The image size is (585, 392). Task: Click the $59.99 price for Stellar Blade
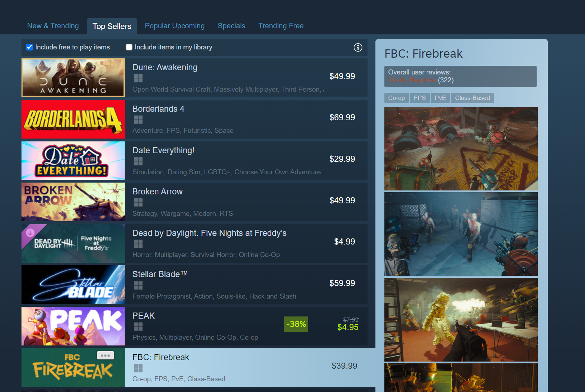tap(342, 283)
